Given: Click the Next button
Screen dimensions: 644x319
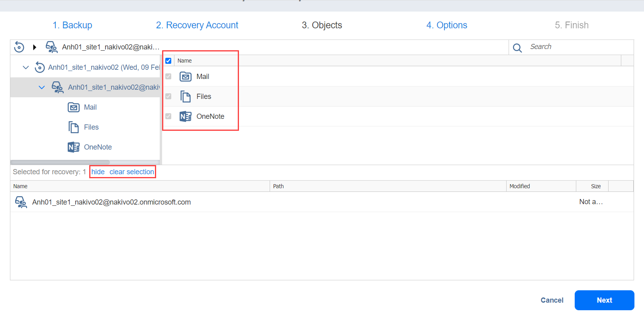Looking at the screenshot, I should click(x=604, y=300).
